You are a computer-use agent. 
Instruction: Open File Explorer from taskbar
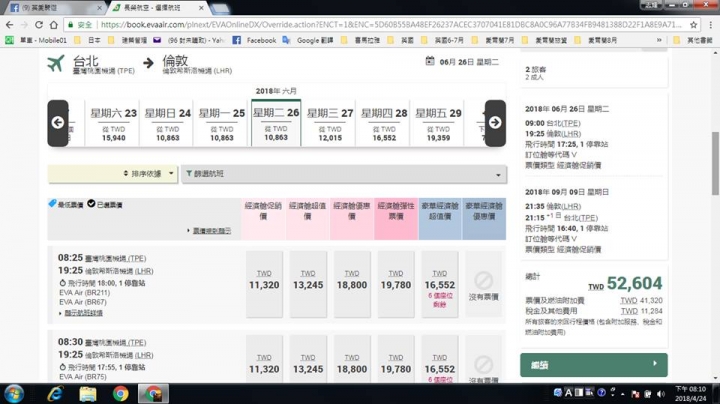click(88, 394)
